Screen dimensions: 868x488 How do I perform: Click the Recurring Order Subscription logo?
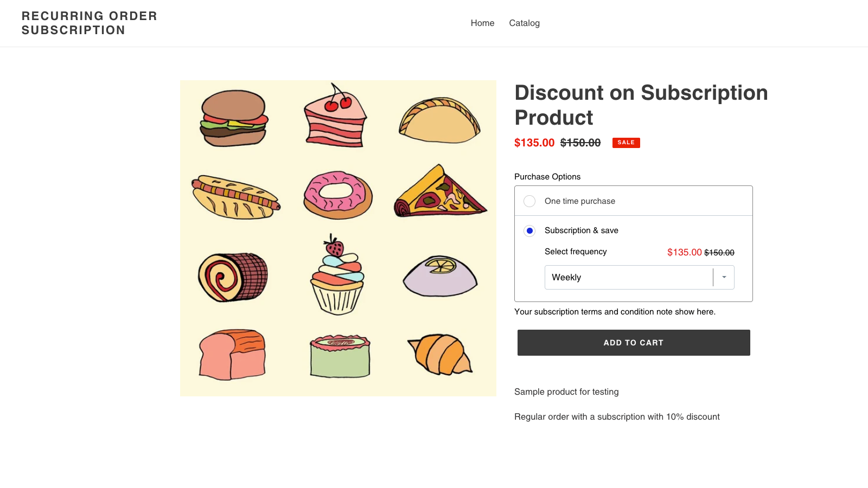pos(89,23)
